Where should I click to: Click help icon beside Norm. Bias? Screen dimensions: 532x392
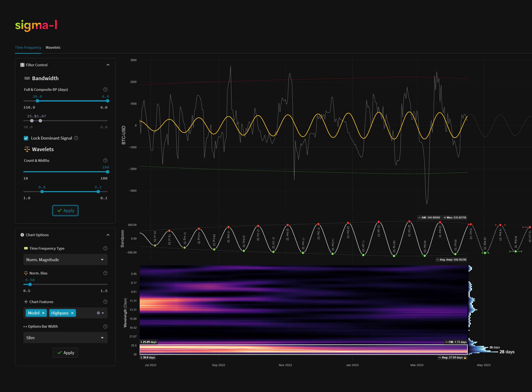tap(105, 273)
